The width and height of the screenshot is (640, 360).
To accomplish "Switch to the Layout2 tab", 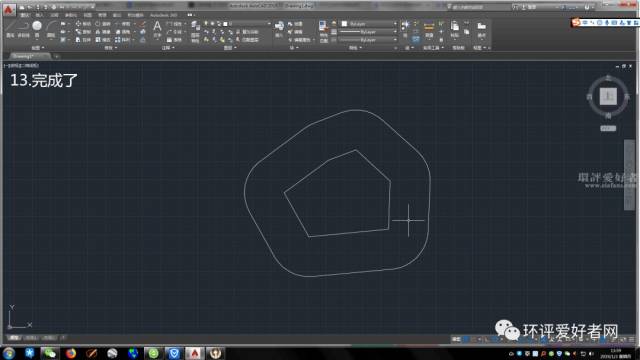I will 49,338.
